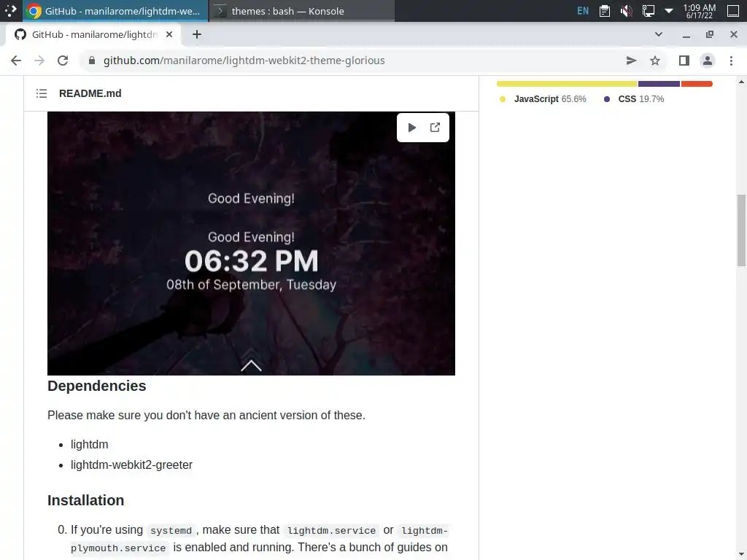Click the Installation heading

86,500
